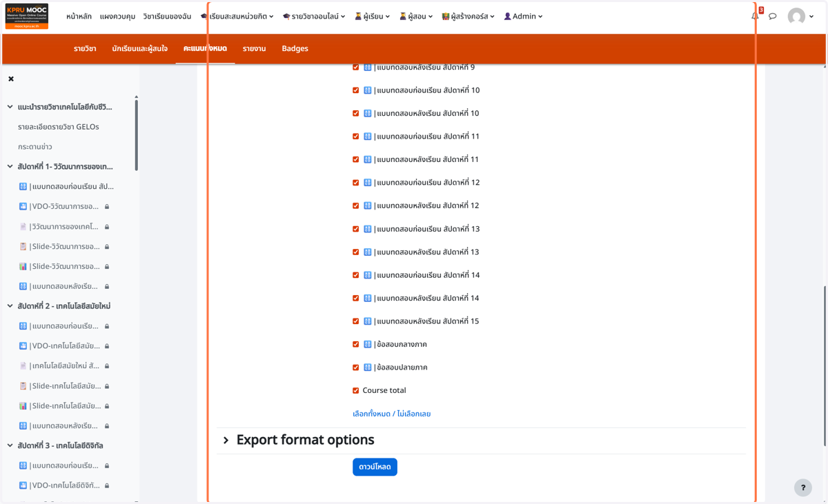The image size is (828, 504).
Task: Click quiz icon next to แบบทดสอบก่อนเรียน สัปดาห์ที่ 10
Action: click(x=368, y=90)
